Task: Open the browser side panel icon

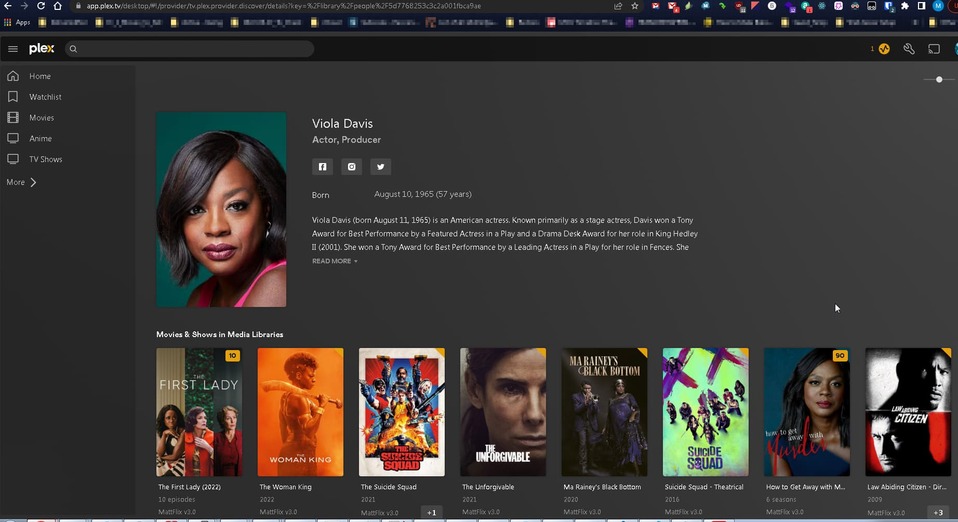Action: coord(921,6)
